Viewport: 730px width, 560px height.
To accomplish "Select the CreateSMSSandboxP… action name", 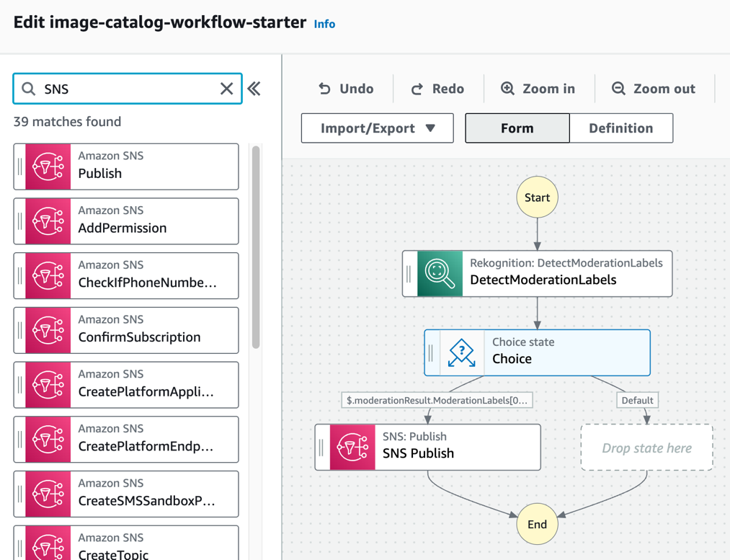I will pos(147,501).
